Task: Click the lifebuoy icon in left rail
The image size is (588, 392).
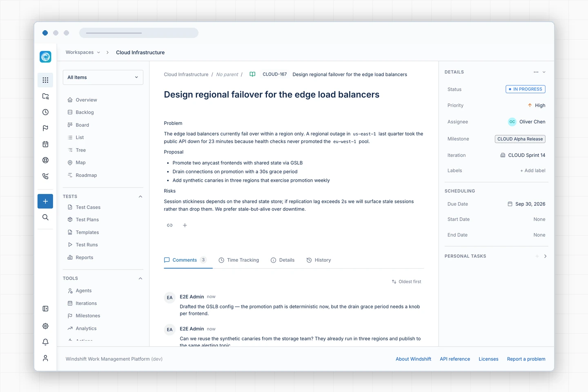Action: [x=45, y=160]
